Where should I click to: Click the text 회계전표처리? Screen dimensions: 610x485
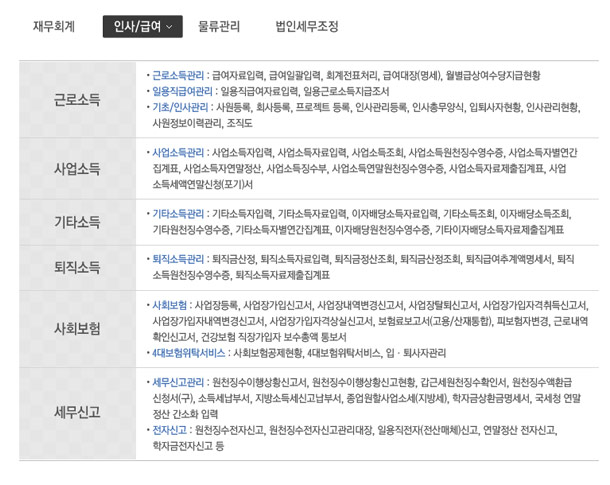tap(352, 75)
